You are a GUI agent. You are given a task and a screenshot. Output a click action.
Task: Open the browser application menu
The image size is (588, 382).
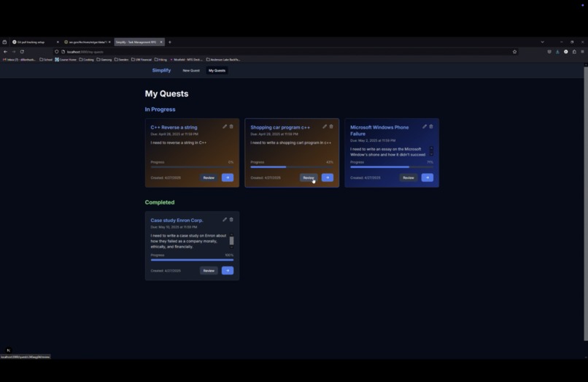(x=582, y=52)
